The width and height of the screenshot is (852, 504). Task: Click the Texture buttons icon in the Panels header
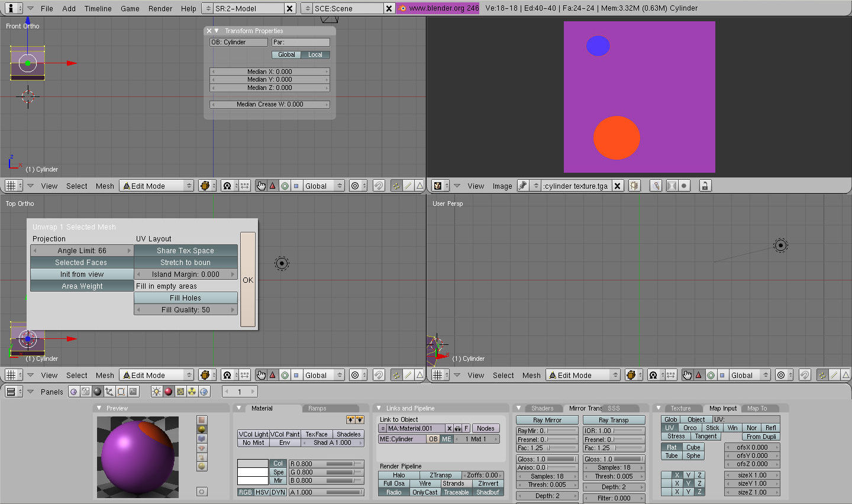(180, 392)
